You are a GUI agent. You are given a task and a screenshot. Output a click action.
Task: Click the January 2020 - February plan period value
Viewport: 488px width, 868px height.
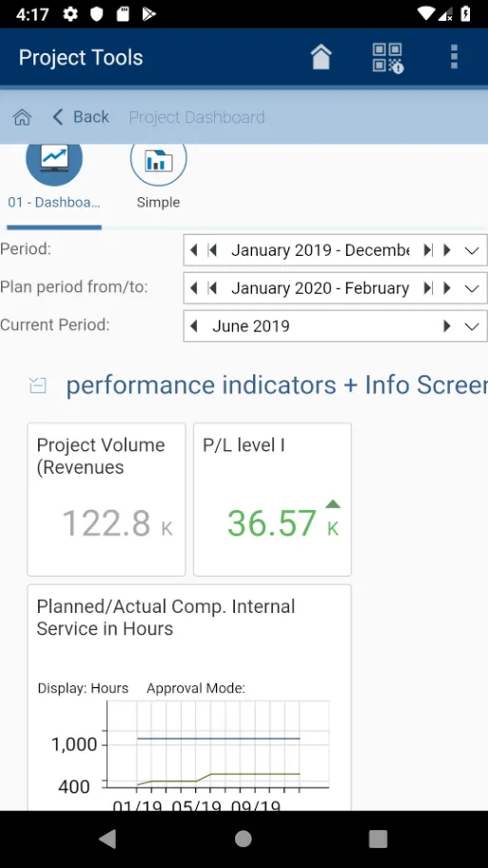coord(321,287)
